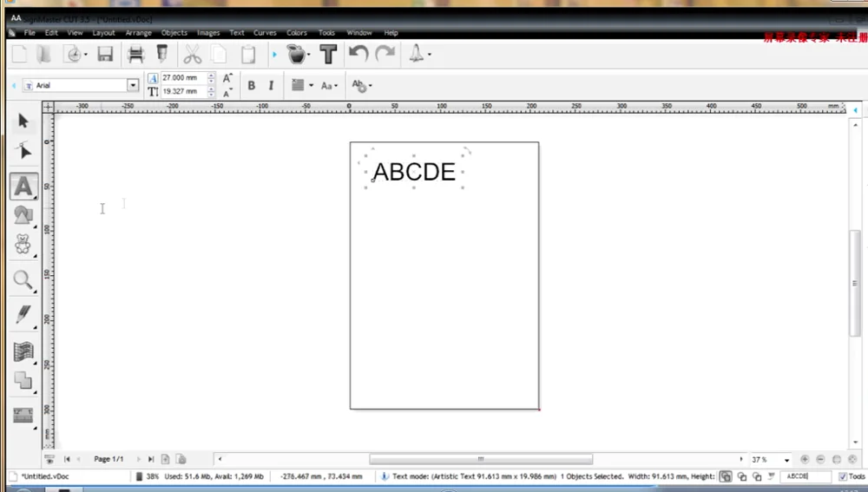Select the teddy bear shapes tool
868x492 pixels.
(23, 245)
